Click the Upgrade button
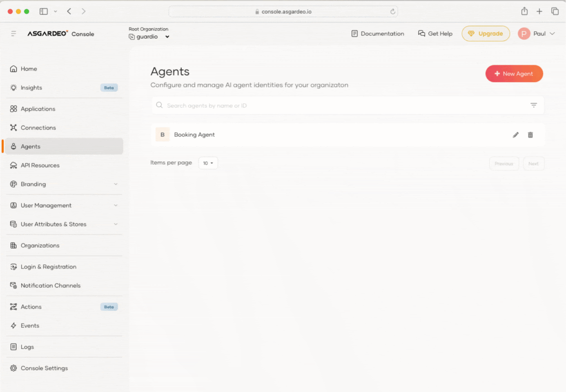This screenshot has height=392, width=566. (x=486, y=33)
